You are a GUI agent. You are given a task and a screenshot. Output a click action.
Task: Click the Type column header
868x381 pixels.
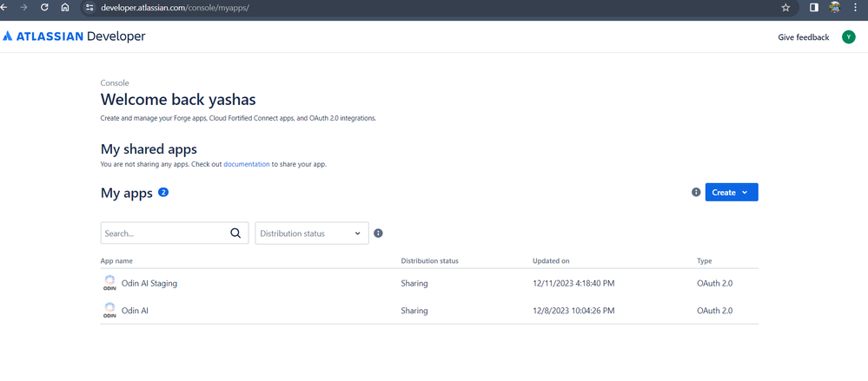[704, 260]
